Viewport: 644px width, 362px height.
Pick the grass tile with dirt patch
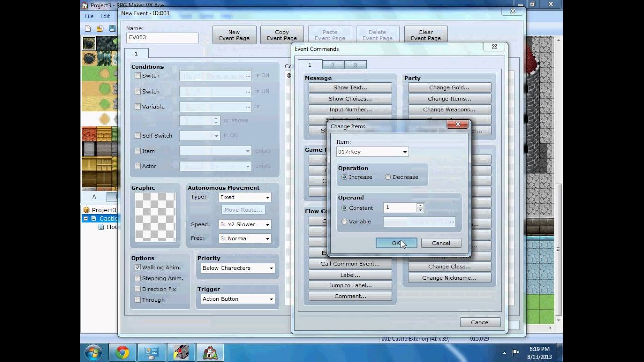point(104,74)
